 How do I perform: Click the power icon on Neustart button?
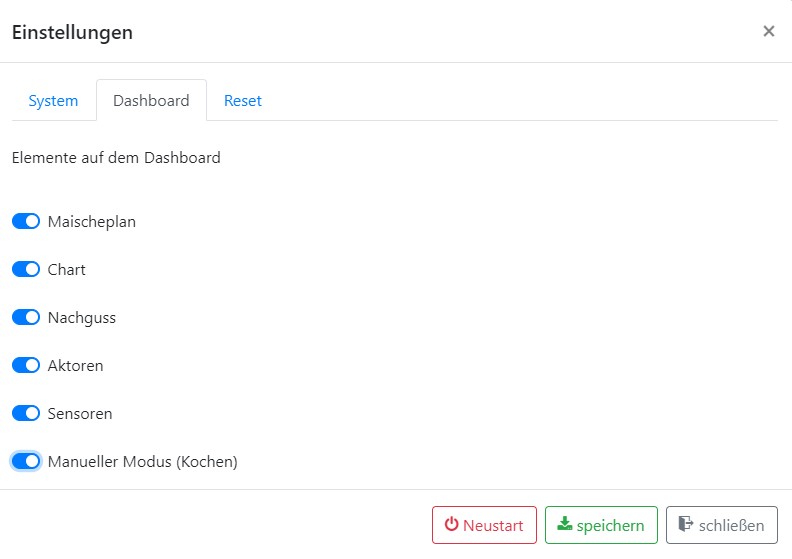[x=451, y=525]
